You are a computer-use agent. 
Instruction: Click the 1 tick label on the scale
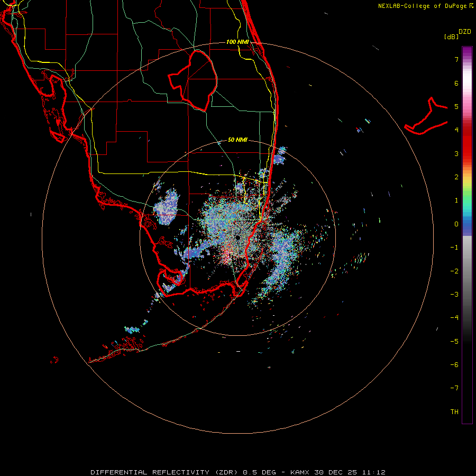tap(456, 200)
